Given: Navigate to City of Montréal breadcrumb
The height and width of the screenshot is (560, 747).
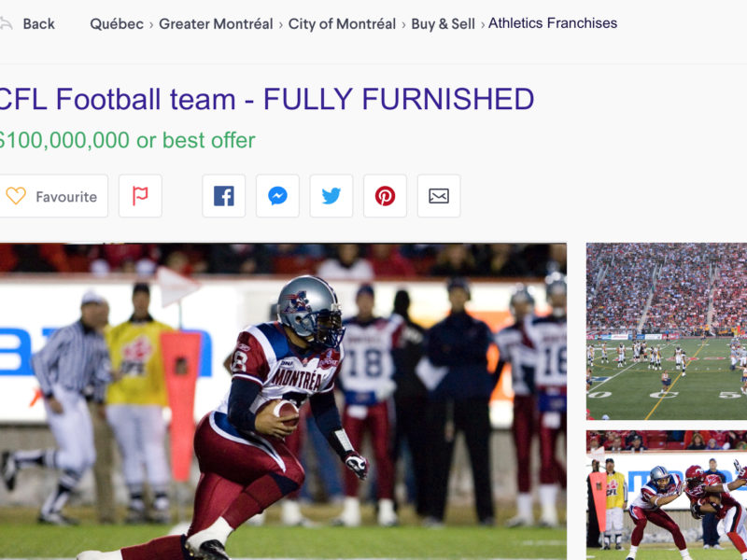Looking at the screenshot, I should click(x=342, y=24).
